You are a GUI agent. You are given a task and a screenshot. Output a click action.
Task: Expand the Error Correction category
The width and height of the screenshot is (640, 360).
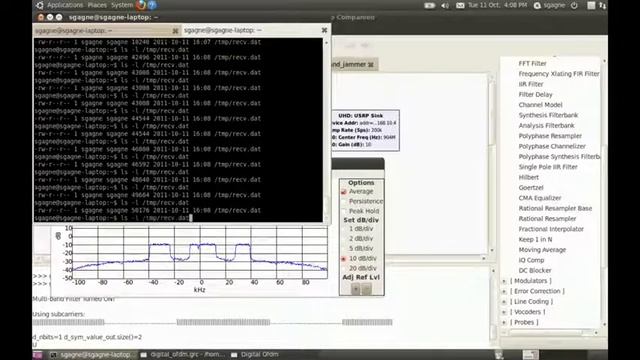coord(504,291)
